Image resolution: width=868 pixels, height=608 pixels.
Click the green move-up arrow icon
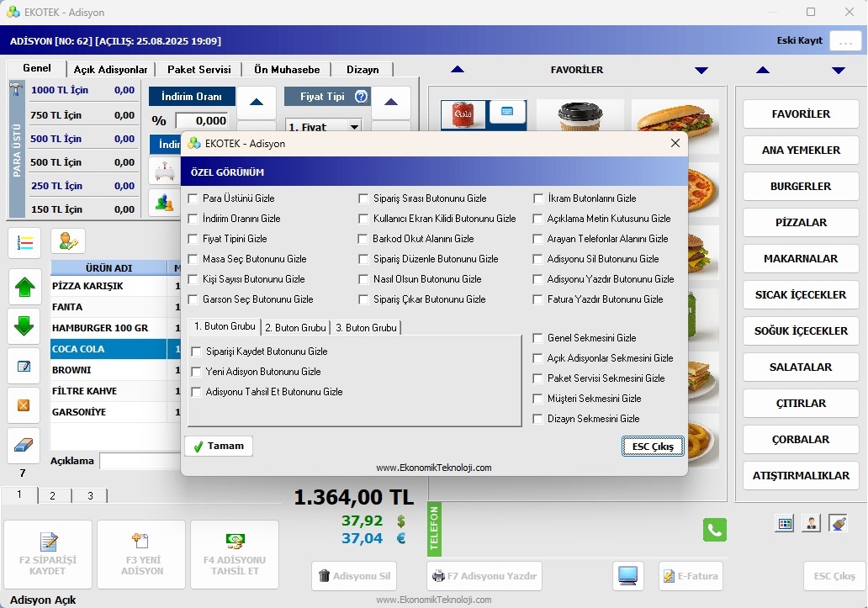[24, 287]
